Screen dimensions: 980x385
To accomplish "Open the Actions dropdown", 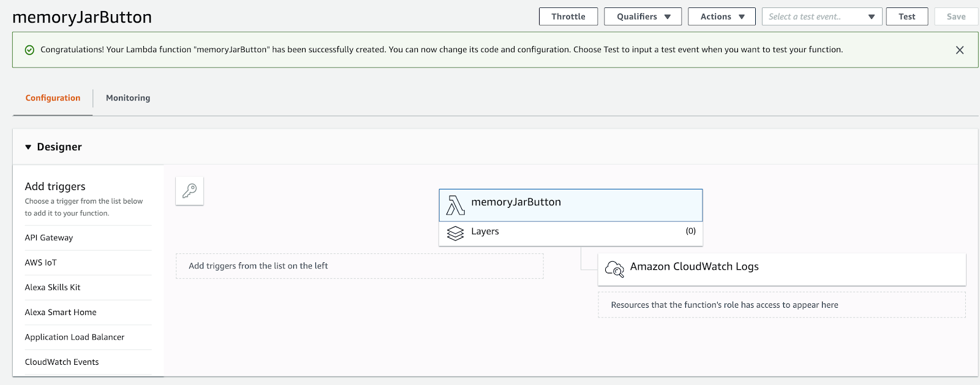I will [x=722, y=17].
